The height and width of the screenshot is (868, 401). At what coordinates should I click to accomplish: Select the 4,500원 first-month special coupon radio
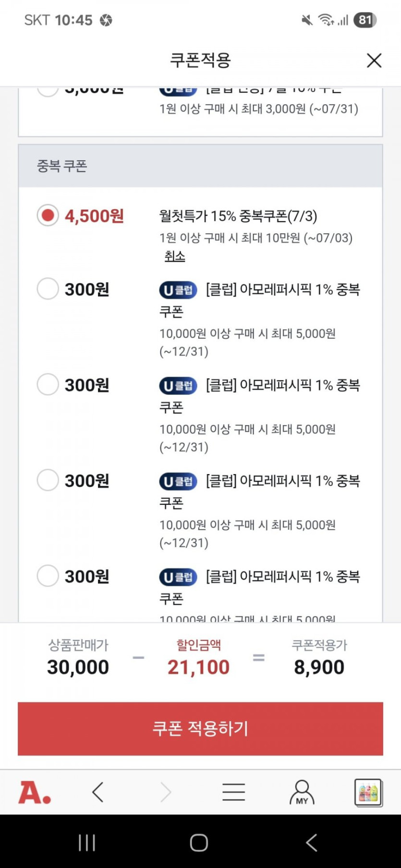[x=48, y=215]
